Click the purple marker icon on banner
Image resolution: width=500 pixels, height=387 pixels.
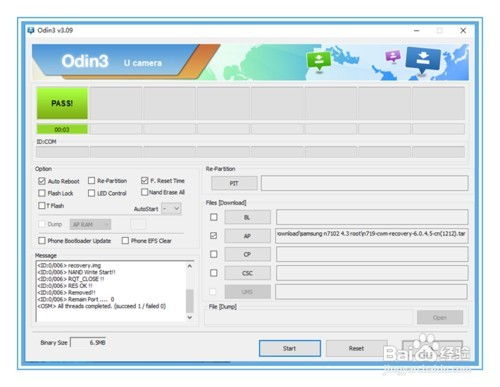(x=393, y=56)
